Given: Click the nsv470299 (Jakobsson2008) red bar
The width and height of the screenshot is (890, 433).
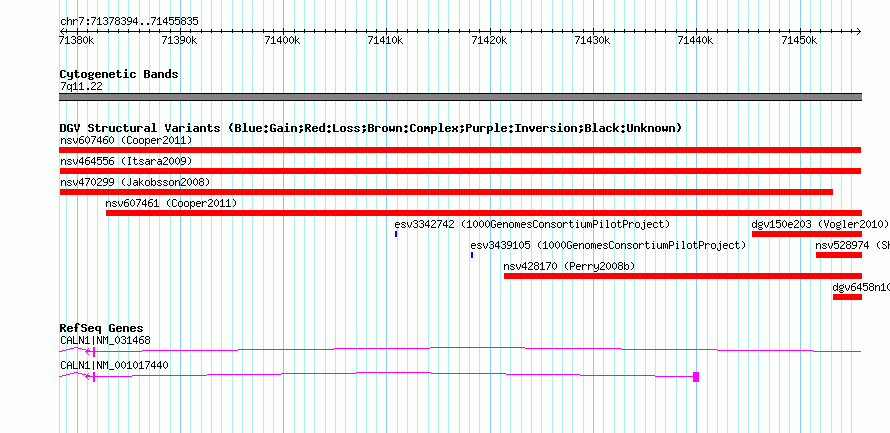Looking at the screenshot, I should tap(446, 192).
